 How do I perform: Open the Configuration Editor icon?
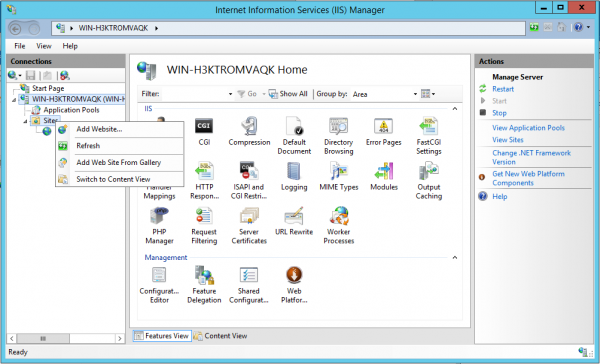pos(159,285)
